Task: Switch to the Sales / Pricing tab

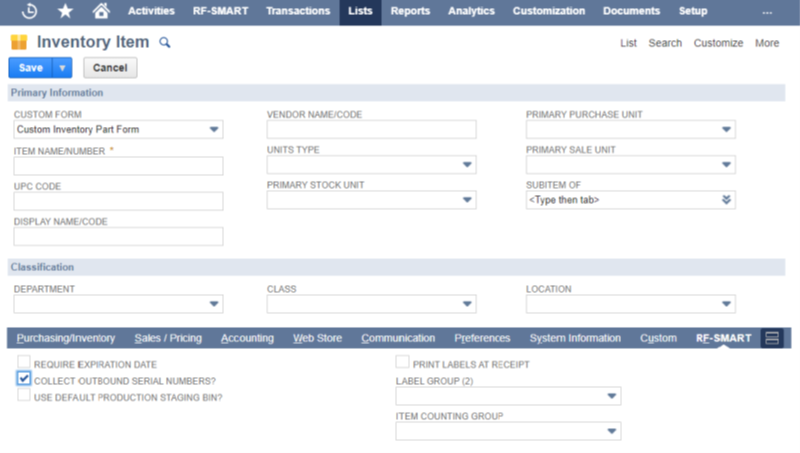Action: point(168,338)
